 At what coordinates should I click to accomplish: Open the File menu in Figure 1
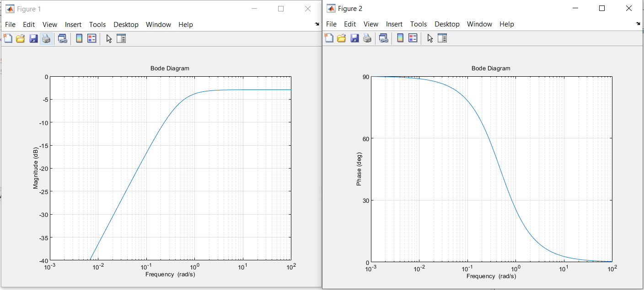[10, 24]
